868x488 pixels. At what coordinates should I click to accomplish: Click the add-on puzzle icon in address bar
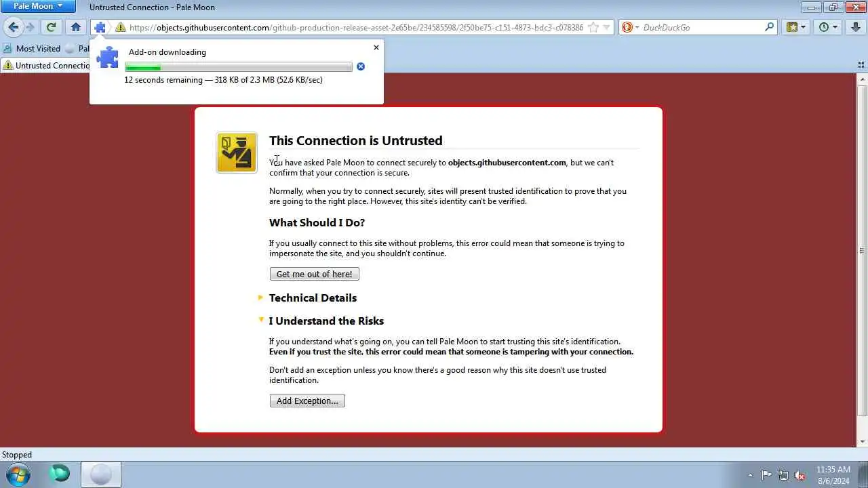100,27
